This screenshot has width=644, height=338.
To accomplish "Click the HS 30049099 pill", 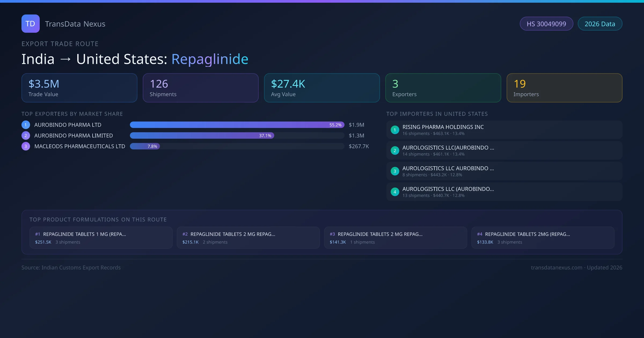I will [x=546, y=24].
